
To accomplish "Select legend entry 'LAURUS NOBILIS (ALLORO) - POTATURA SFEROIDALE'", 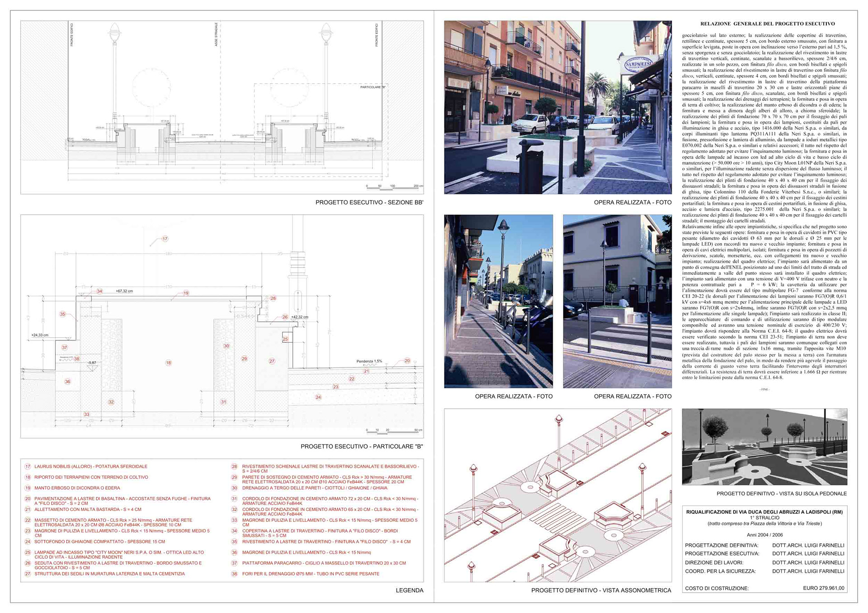I will [x=91, y=467].
